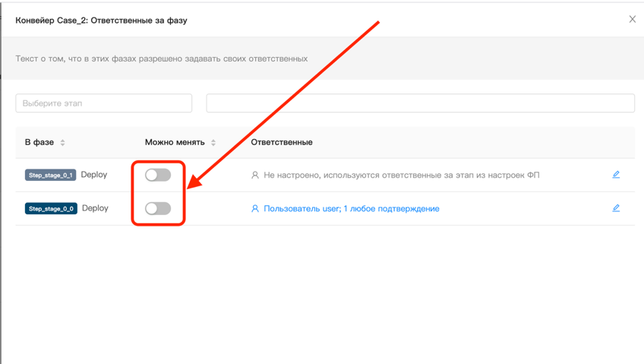644x364 pixels.
Task: Open the Выберите этап dropdown
Action: [x=104, y=103]
